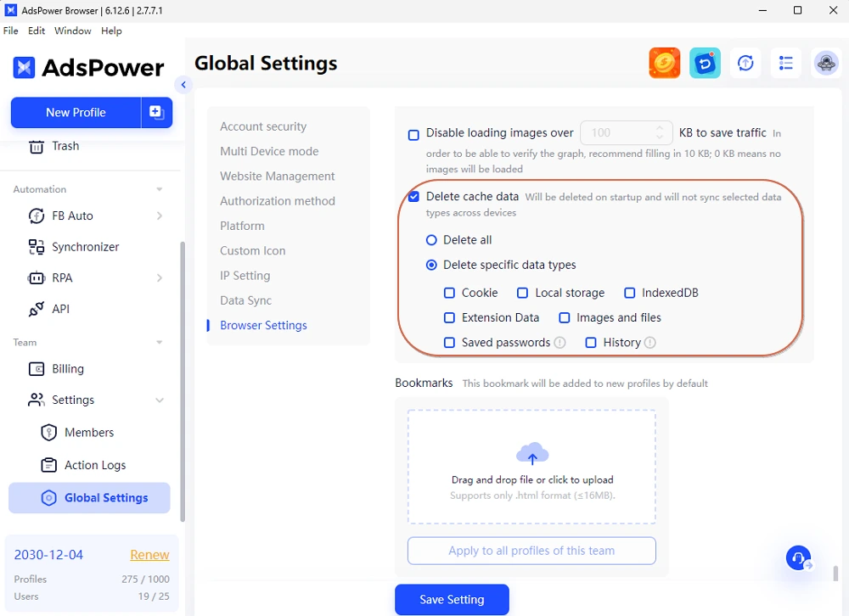The image size is (849, 616).
Task: Open the Synchronizer icon
Action: click(37, 247)
